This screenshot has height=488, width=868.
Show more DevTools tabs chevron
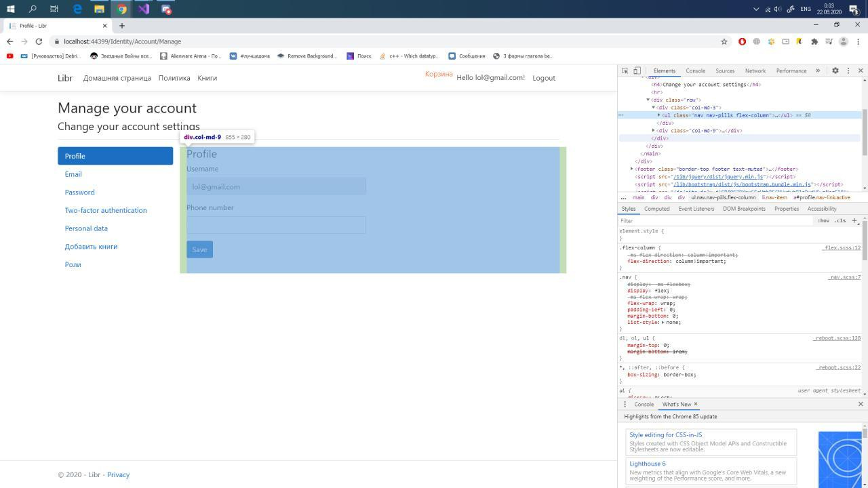coord(818,70)
